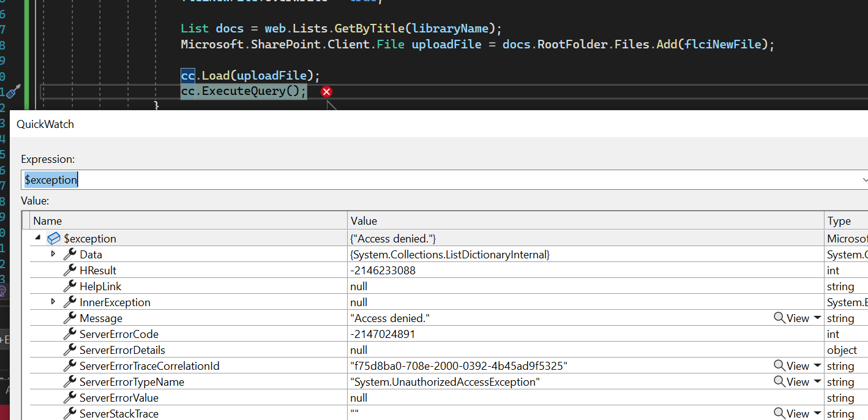This screenshot has height=420, width=868.
Task: Click the Type column header
Action: click(x=846, y=221)
